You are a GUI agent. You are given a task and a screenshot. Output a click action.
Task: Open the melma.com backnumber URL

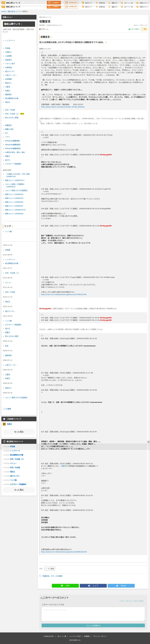pyautogui.click(x=63, y=107)
